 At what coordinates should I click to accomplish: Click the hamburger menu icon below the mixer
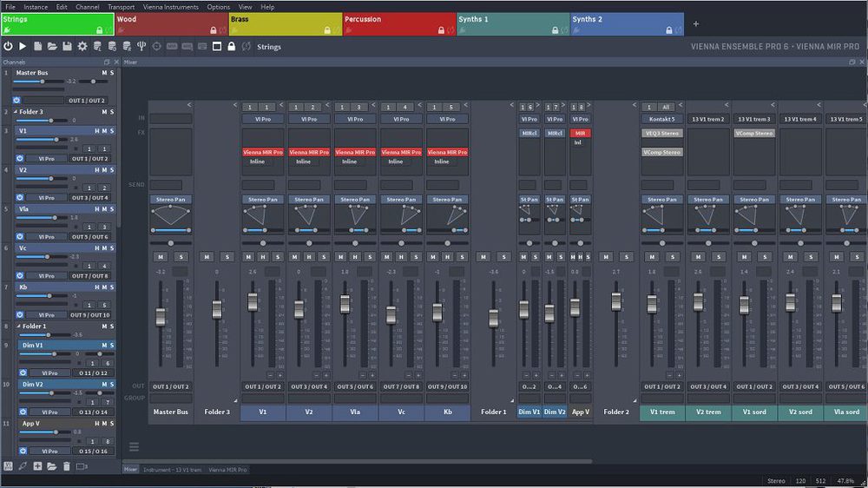pyautogui.click(x=134, y=447)
